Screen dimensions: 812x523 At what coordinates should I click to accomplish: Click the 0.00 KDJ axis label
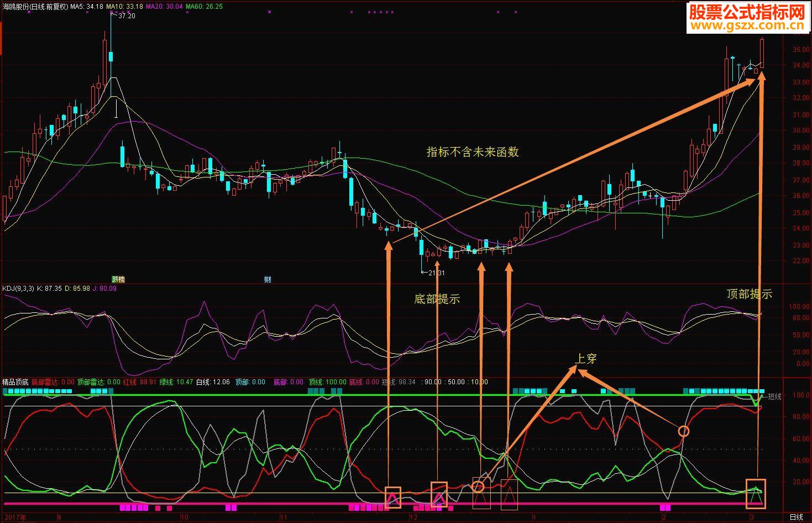pyautogui.click(x=803, y=364)
